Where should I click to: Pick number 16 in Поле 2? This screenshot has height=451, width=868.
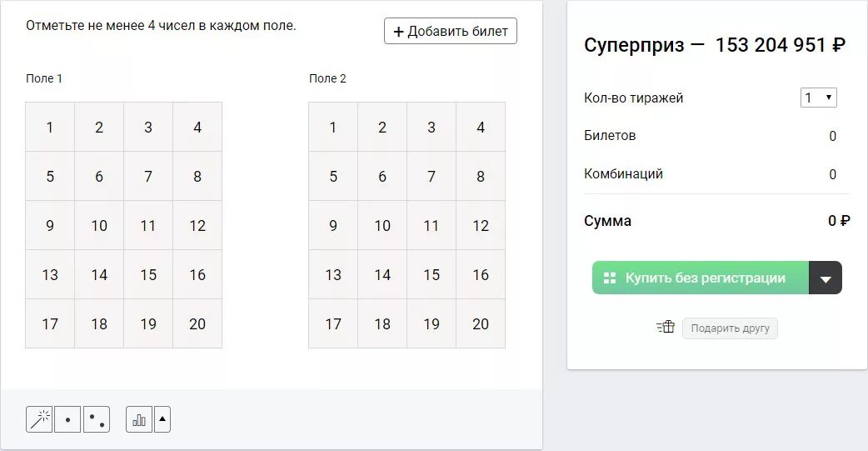[481, 274]
